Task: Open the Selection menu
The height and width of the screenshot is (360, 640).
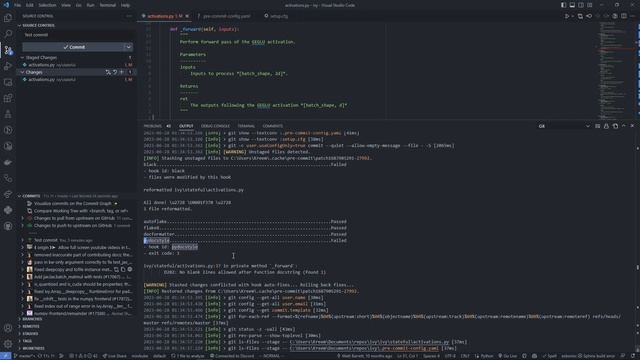Action: coord(47,5)
